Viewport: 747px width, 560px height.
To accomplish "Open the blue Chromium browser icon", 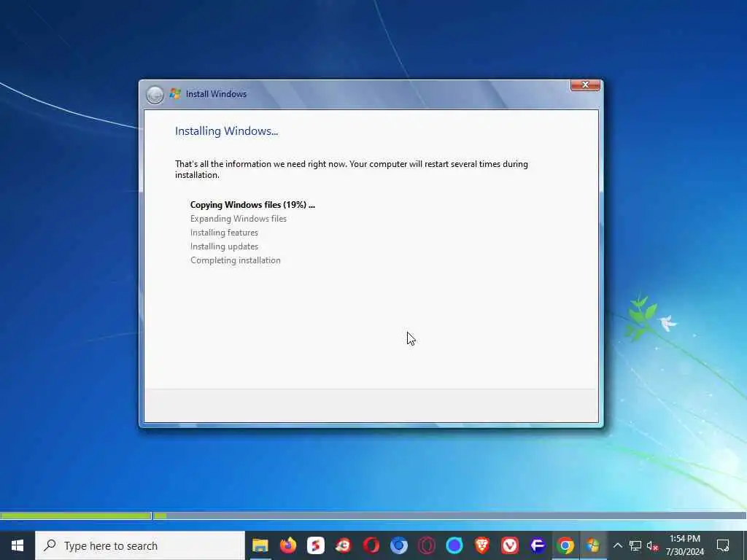I will coord(399,545).
